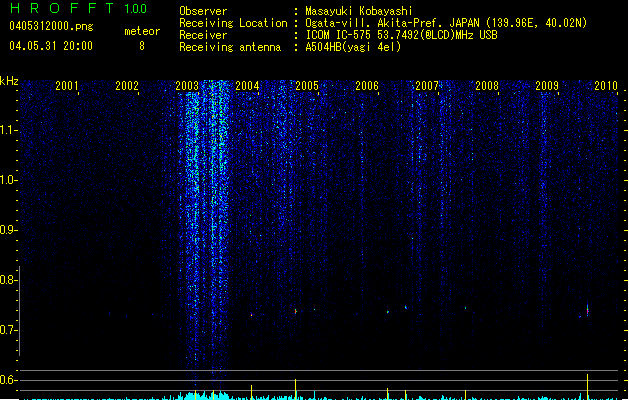This screenshot has height=400, width=629.
Task: Click the kHz axis unit label
Action: point(9,81)
